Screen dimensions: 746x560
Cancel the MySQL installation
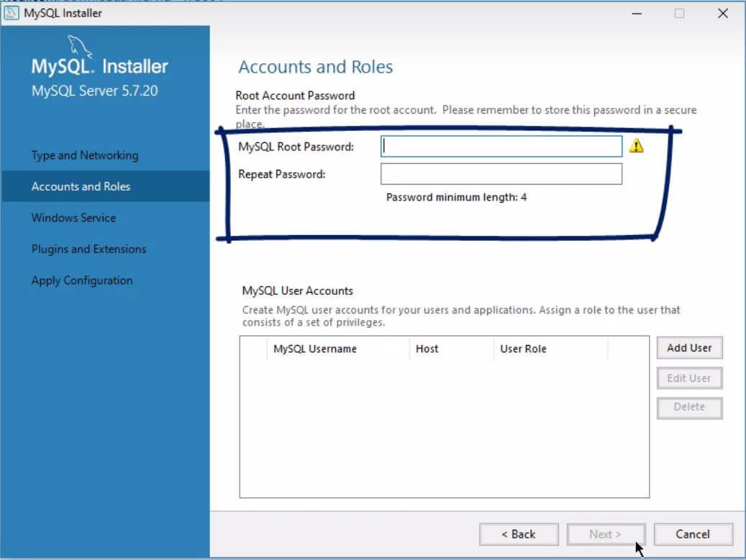point(693,534)
